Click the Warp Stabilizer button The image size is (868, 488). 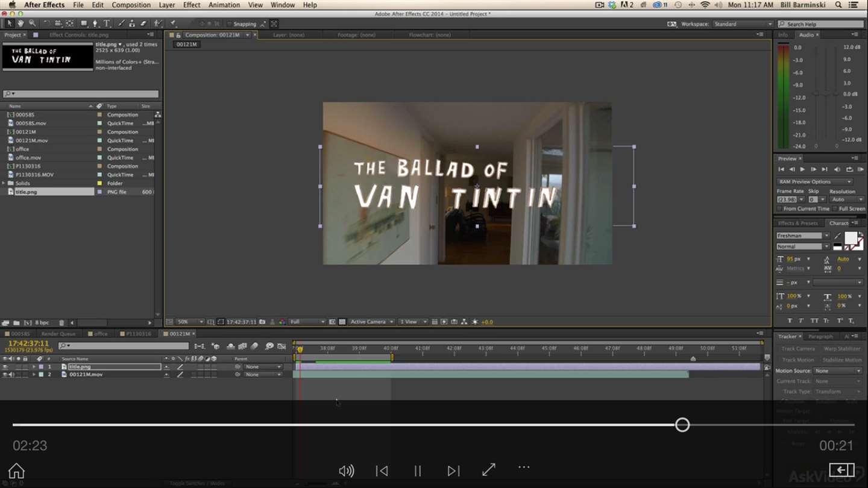coord(842,349)
